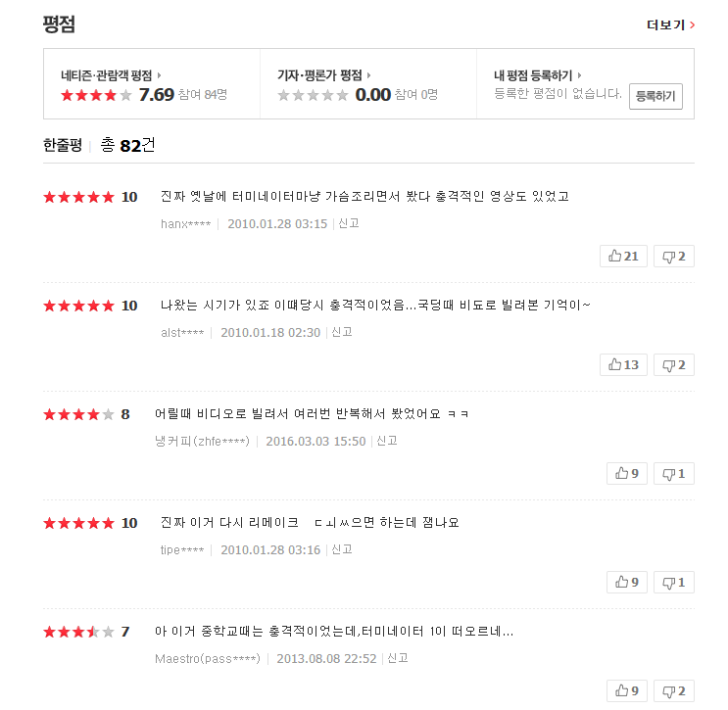The width and height of the screenshot is (728, 710).
Task: Thumbs-down the alst**** review
Action: point(674,364)
